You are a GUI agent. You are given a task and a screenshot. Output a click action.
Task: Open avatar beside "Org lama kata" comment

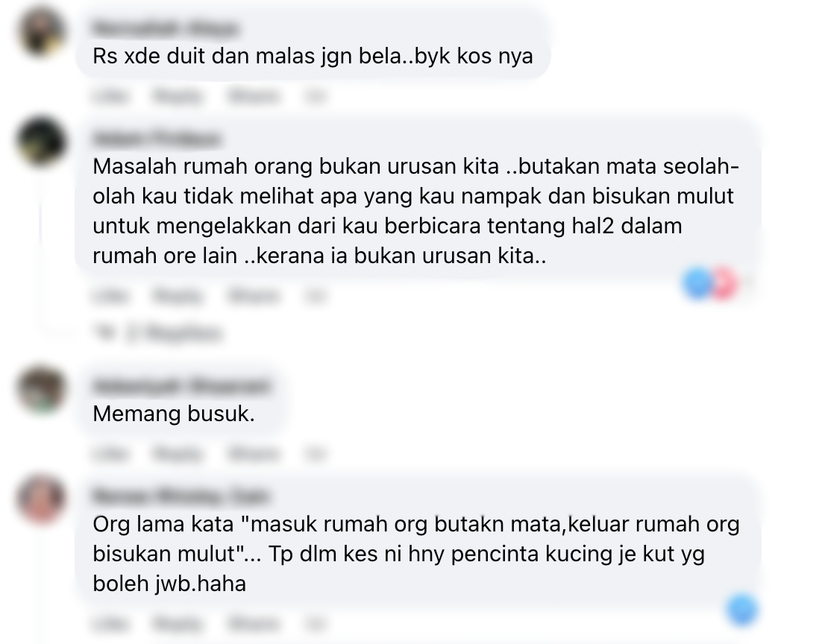(x=42, y=499)
